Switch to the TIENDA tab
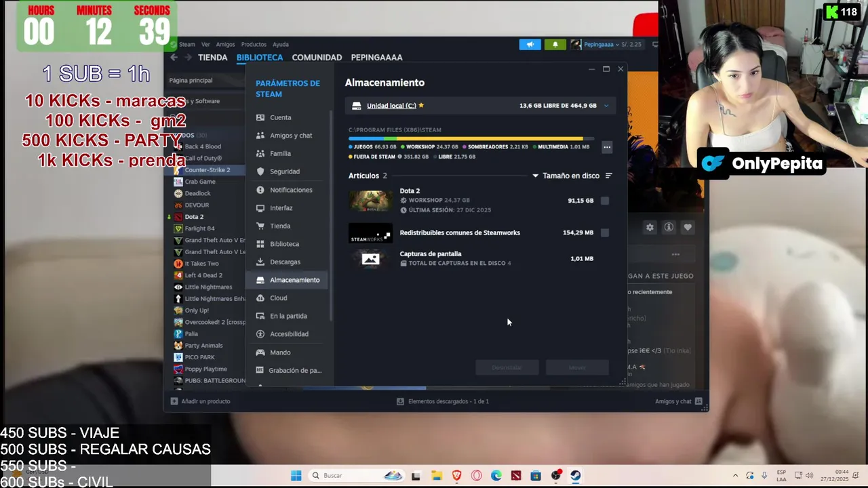Screen dimensions: 868x488 click(x=212, y=58)
